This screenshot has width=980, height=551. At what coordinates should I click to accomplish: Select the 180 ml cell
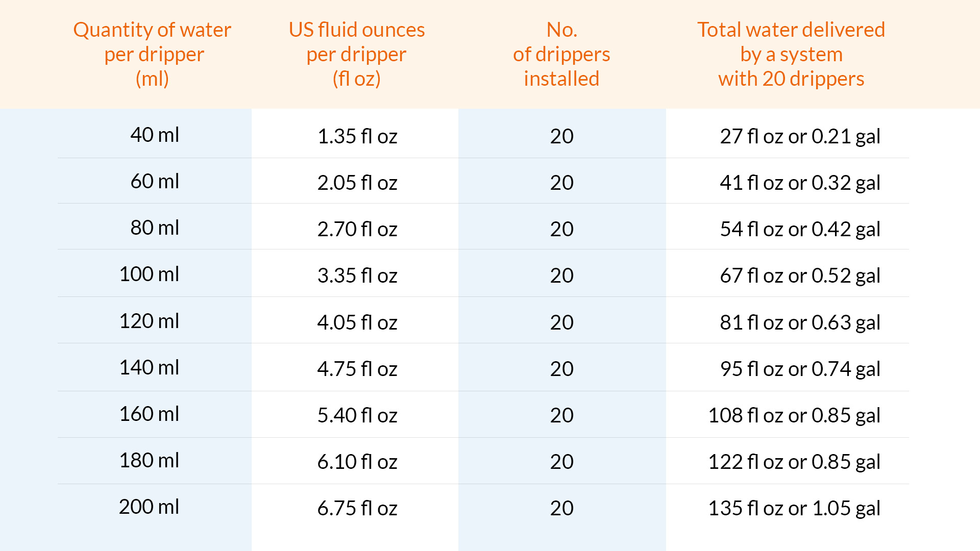149,460
